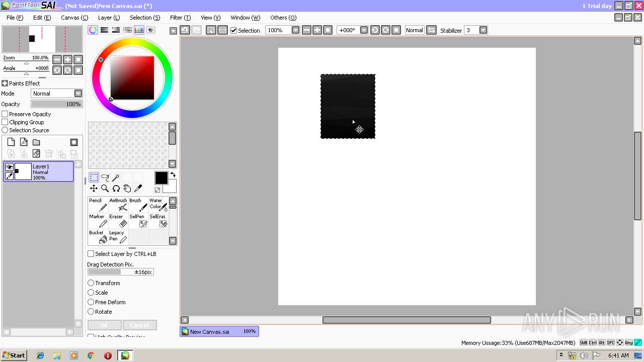Enable Preserve Opacity checkbox

point(5,114)
